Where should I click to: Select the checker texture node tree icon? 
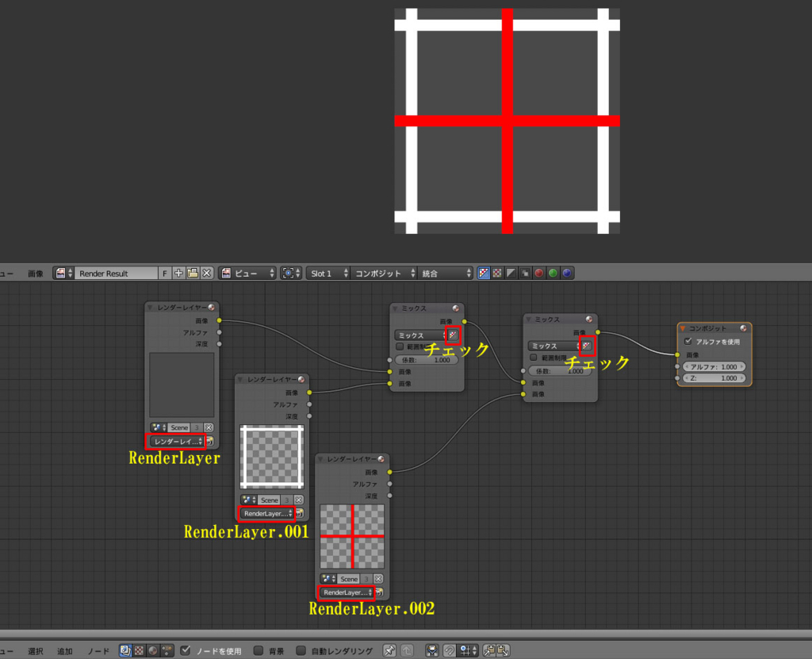point(140,651)
